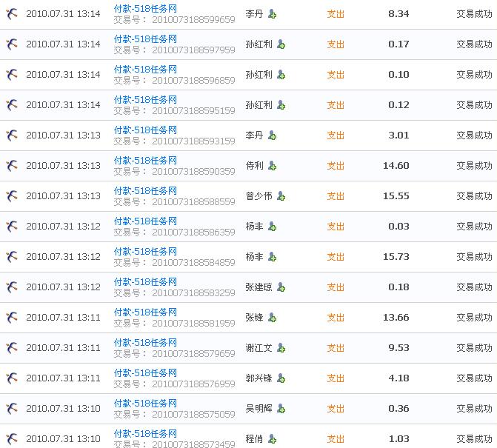497x448 pixels.
Task: Click add-contact icon beside 侍利
Action: (272, 166)
